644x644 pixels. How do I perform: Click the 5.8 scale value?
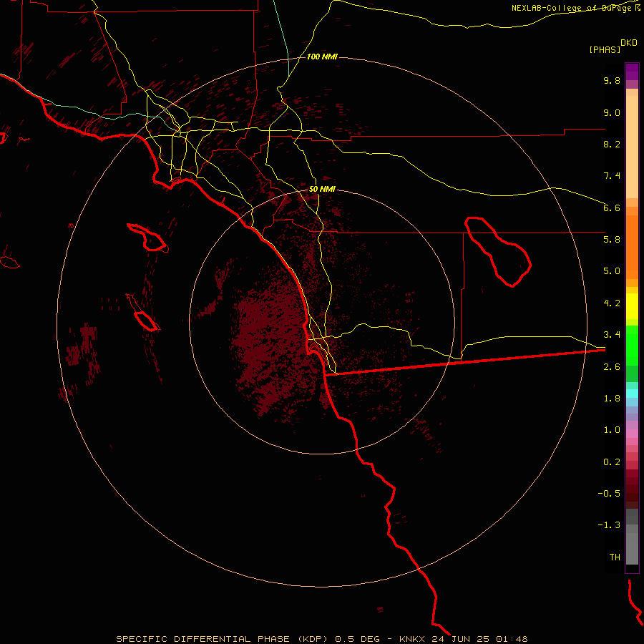coord(612,240)
